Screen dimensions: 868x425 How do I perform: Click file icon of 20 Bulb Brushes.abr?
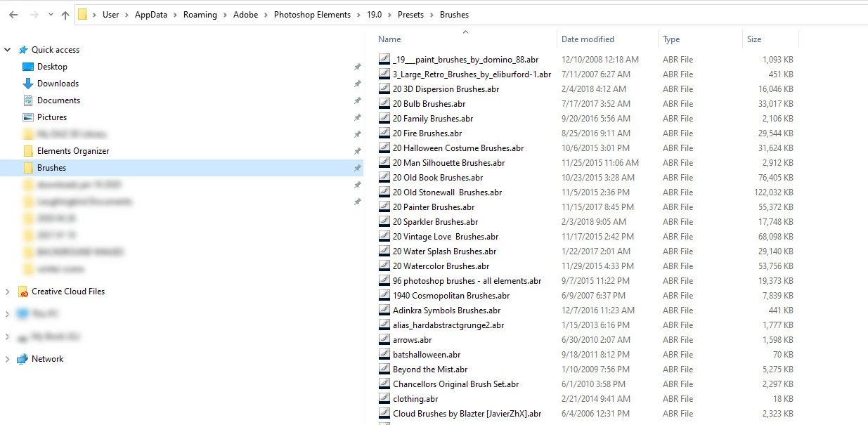coord(384,104)
